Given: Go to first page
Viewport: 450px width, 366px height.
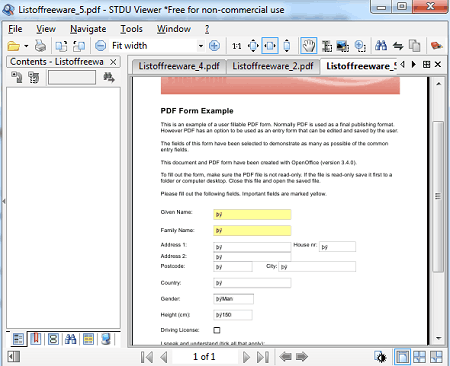Looking at the screenshot, I should pos(147,357).
